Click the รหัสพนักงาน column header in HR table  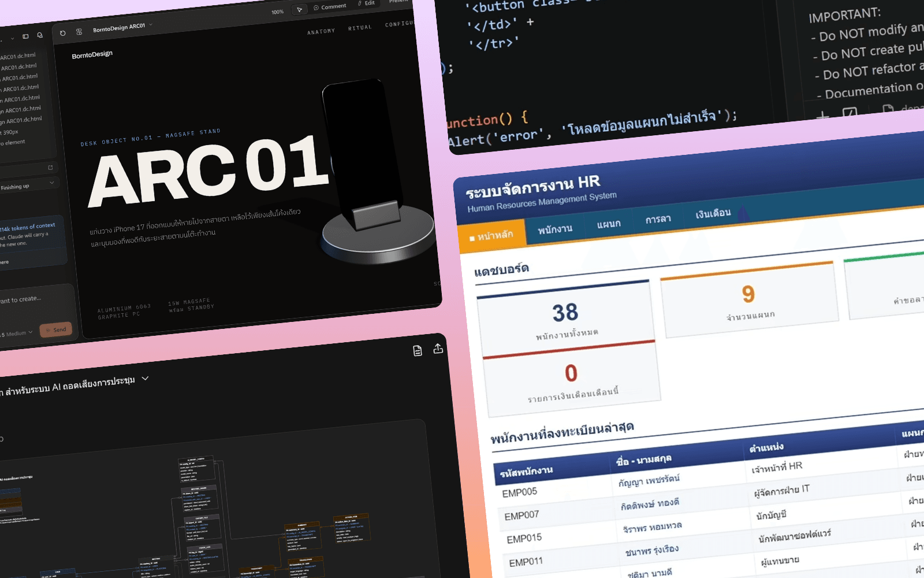click(x=526, y=472)
